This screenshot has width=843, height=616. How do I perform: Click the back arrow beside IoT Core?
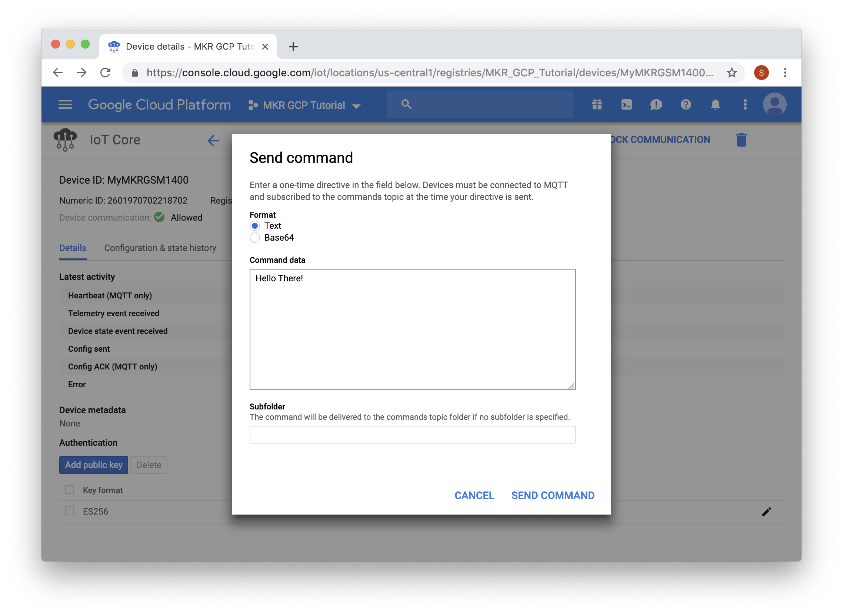[213, 141]
